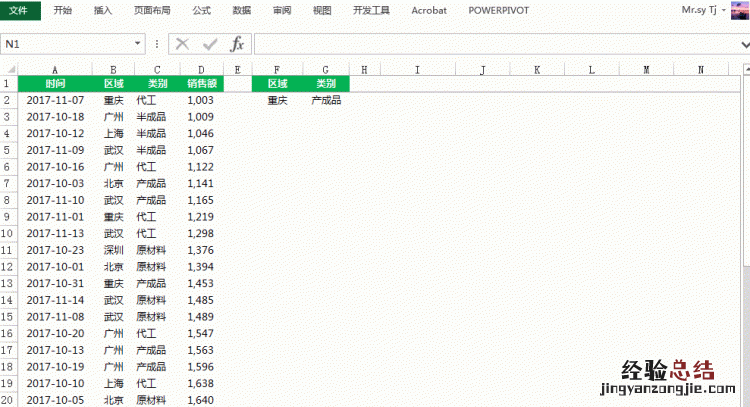Open the Name Box dropdown arrow

click(139, 44)
